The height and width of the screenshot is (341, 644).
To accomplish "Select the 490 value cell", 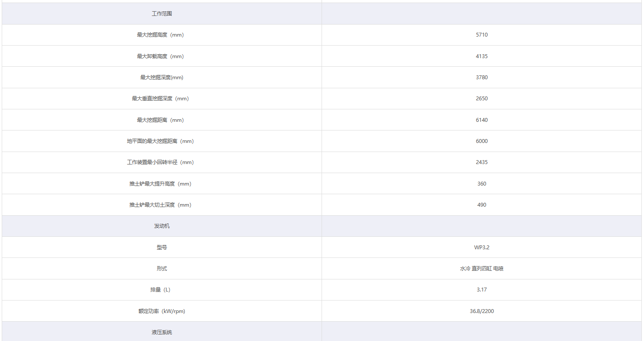I will 482,205.
